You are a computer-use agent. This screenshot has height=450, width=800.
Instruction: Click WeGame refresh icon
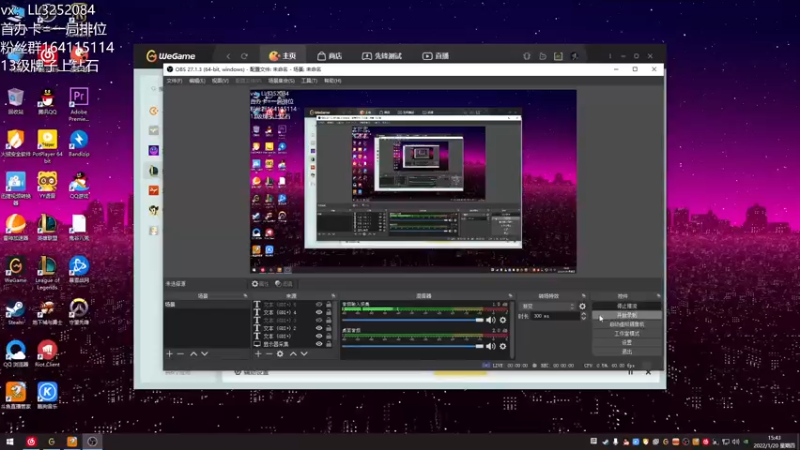coord(244,56)
